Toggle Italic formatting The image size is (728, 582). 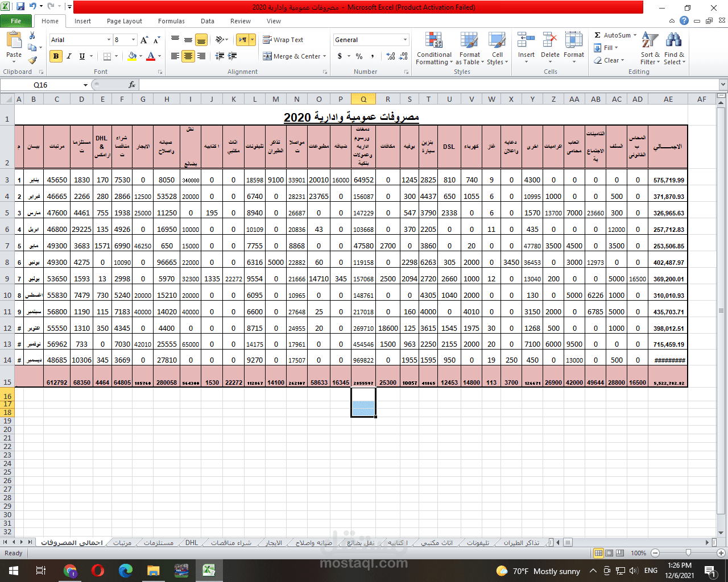(69, 56)
